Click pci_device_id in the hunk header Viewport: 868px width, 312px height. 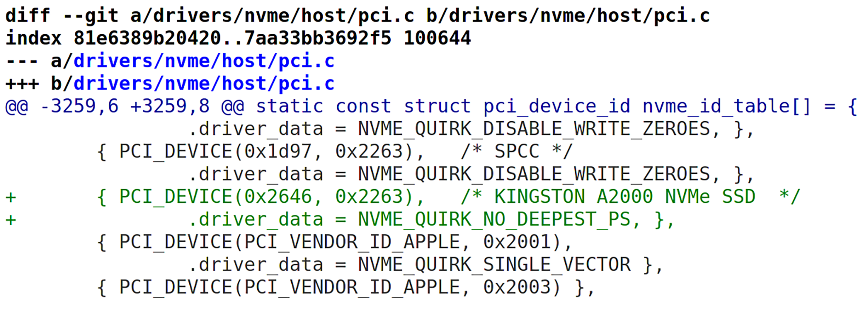pyautogui.click(x=556, y=106)
